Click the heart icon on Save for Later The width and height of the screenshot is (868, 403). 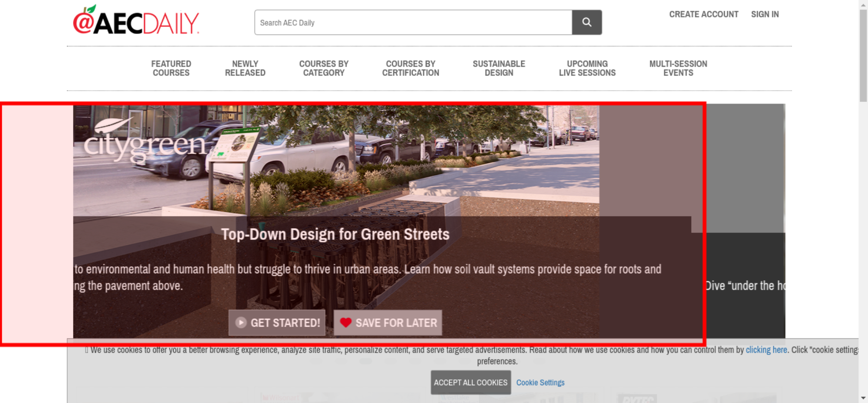coord(345,323)
